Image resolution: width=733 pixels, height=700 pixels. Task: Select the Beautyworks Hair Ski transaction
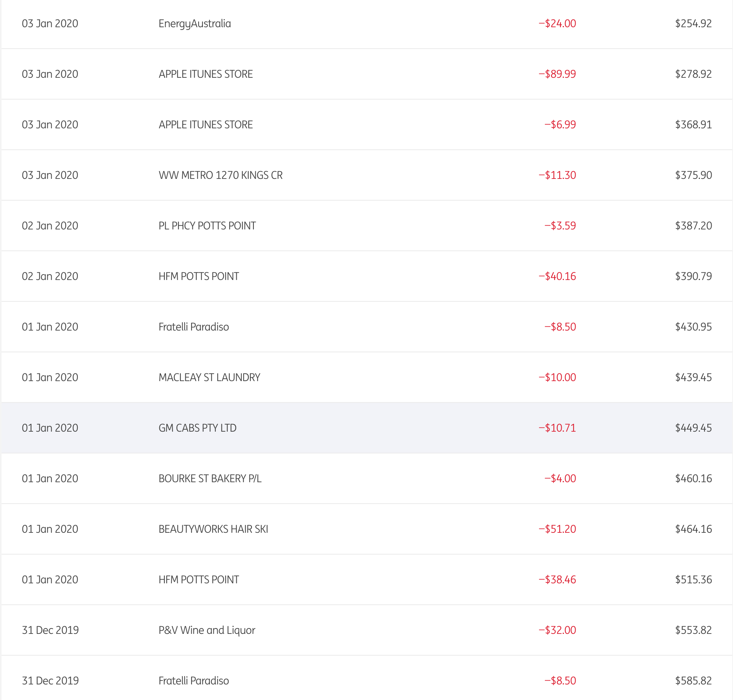pos(213,529)
